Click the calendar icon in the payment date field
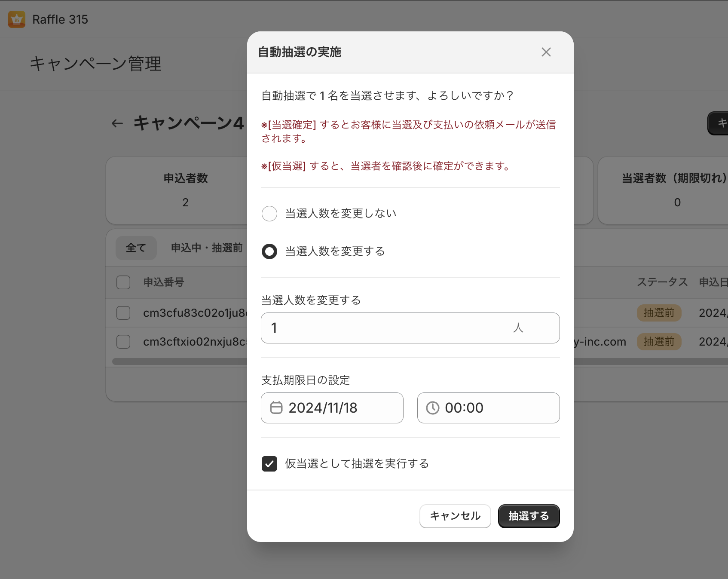The height and width of the screenshot is (579, 728). (276, 407)
